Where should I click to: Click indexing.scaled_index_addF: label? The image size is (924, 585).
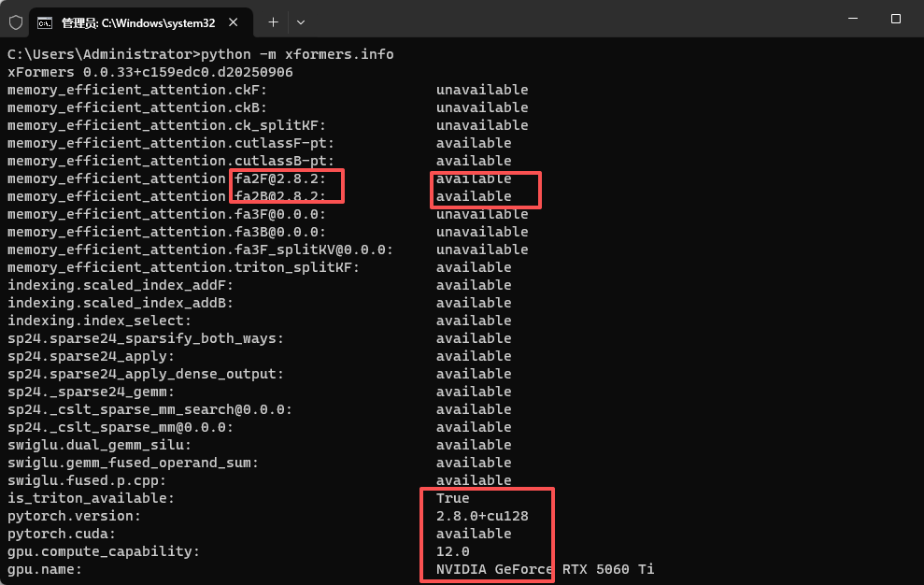[121, 285]
